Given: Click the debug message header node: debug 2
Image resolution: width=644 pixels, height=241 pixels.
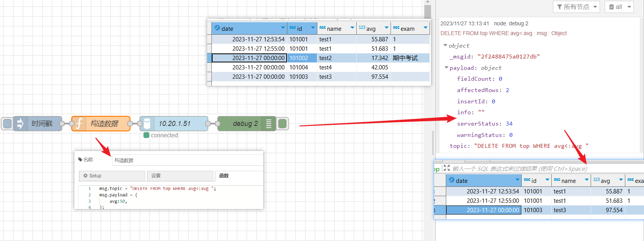Looking at the screenshot, I should point(511,23).
